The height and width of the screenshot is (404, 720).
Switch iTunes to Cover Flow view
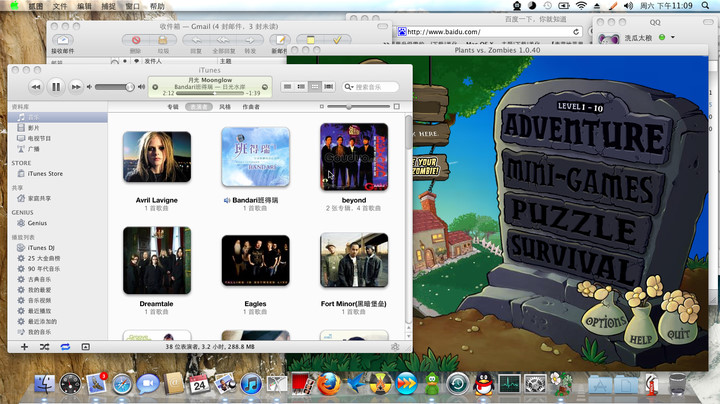tap(329, 86)
